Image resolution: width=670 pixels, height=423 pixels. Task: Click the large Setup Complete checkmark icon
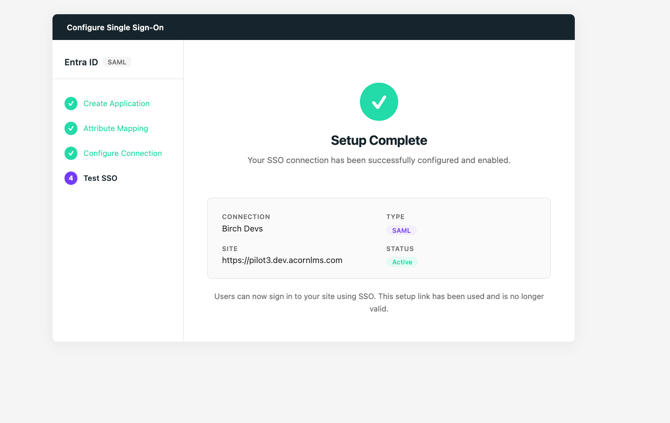(379, 102)
